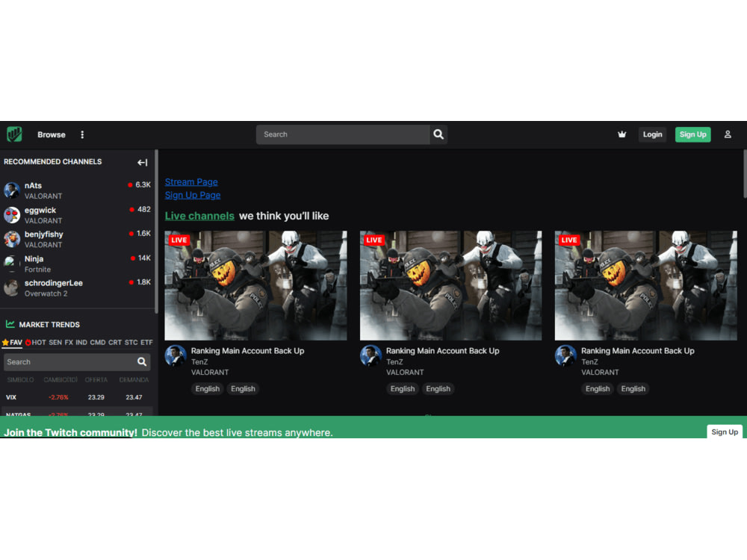Open the first stream thumbnail
Viewport: 747px width, 560px height.
click(x=255, y=286)
